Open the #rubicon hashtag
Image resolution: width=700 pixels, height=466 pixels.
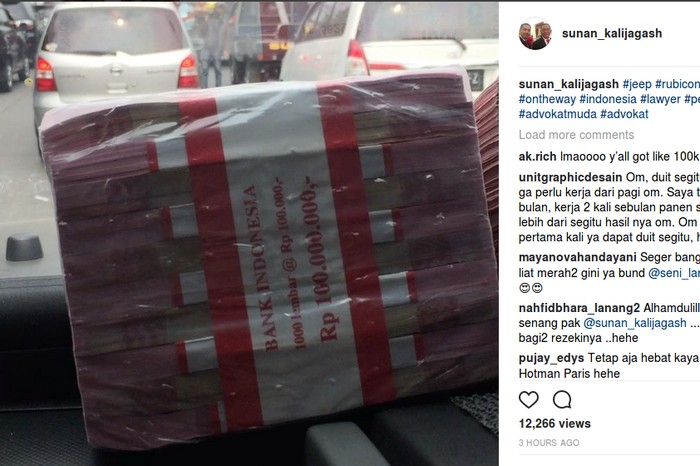click(x=677, y=84)
